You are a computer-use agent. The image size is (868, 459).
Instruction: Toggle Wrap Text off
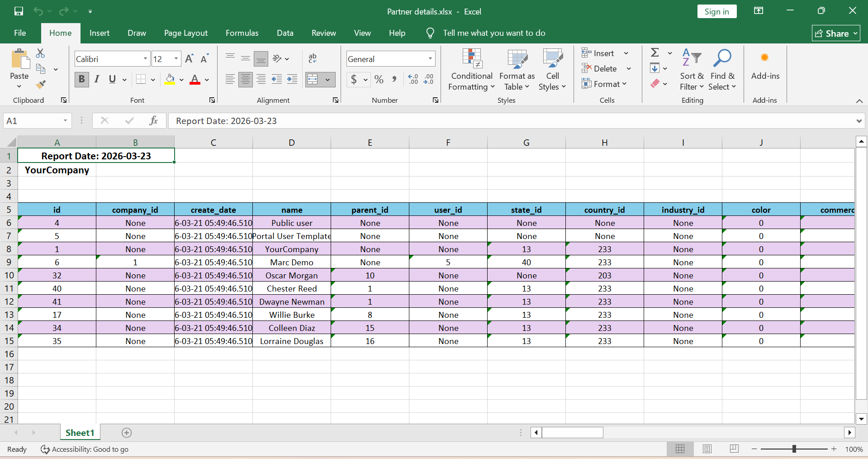312,58
